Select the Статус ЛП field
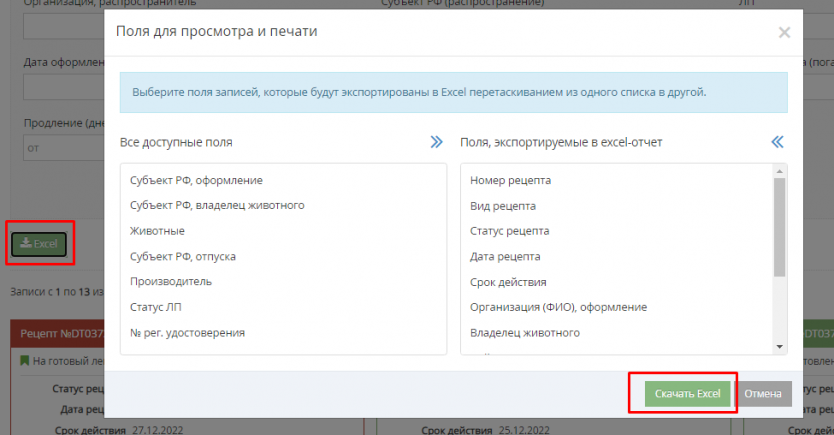 click(158, 307)
